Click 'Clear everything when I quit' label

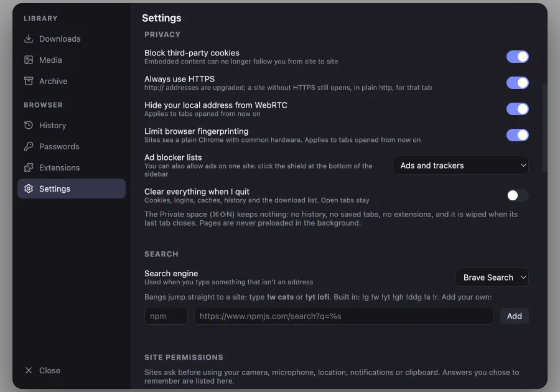tap(197, 192)
